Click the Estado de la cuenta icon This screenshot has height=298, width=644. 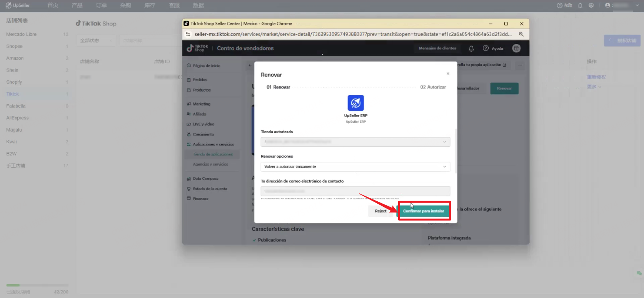click(x=189, y=189)
